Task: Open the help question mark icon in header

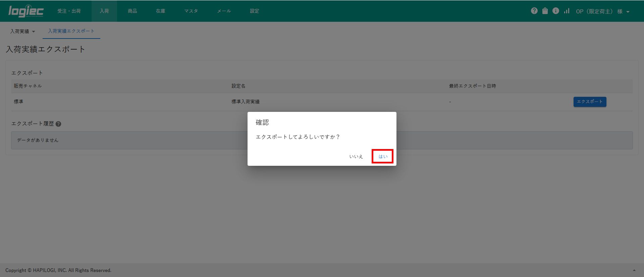Action: (534, 11)
